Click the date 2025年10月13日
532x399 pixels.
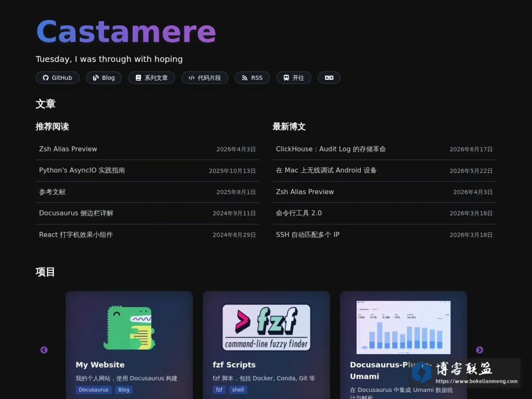point(232,171)
